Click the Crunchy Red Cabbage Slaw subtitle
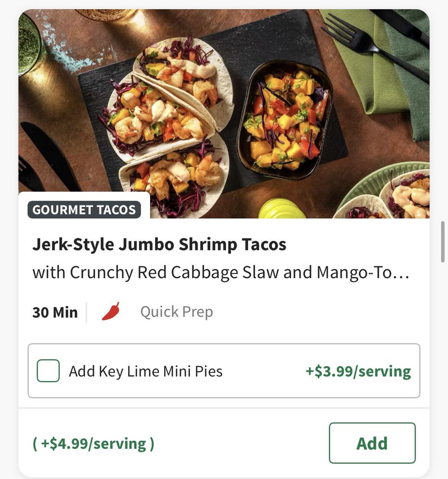 coord(221,272)
